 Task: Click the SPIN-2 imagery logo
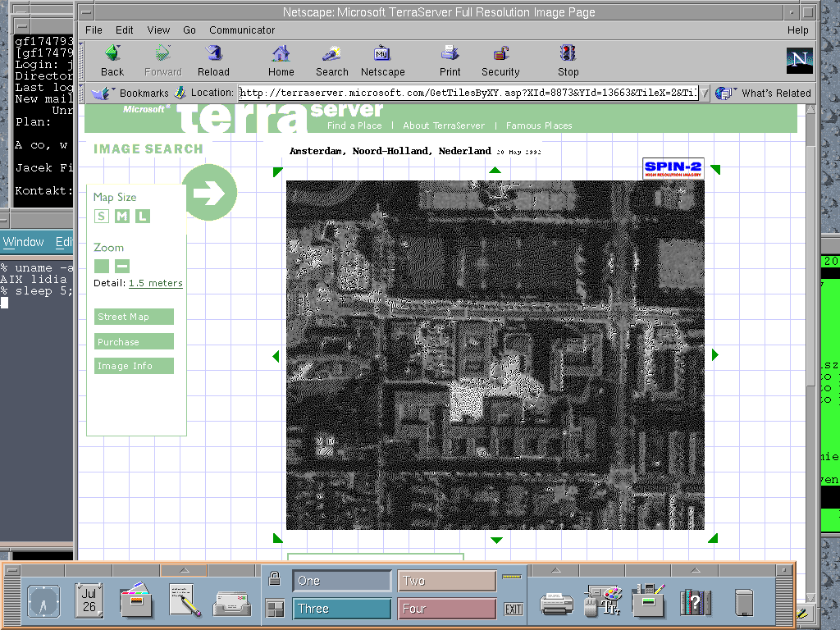[673, 169]
